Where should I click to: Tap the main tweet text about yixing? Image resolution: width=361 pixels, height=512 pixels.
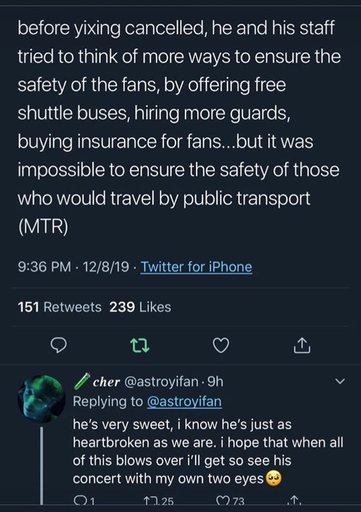[179, 127]
